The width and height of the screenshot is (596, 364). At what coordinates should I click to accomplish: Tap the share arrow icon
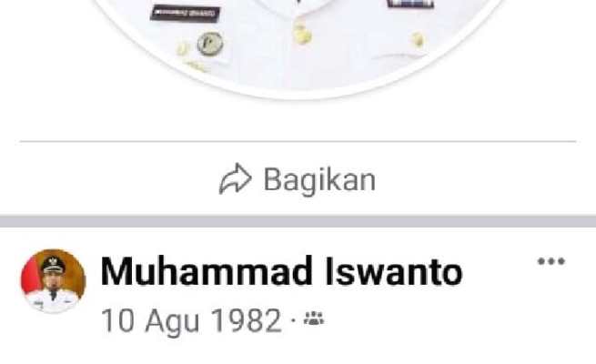pos(235,179)
